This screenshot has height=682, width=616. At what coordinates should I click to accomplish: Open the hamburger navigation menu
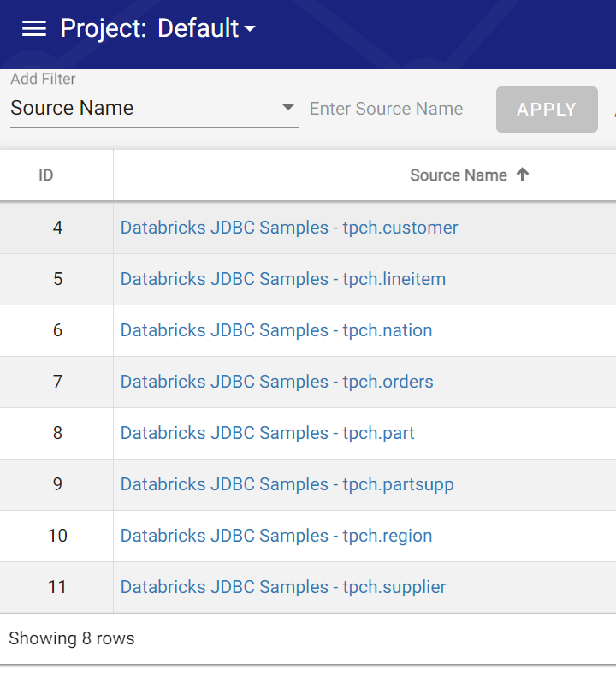pos(34,28)
